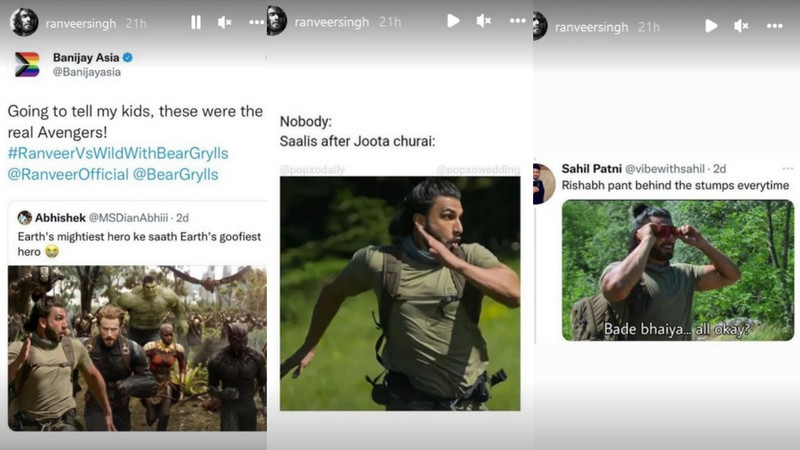Pause the first ranveersingh story
Image resolution: width=800 pixels, height=450 pixels.
click(196, 22)
